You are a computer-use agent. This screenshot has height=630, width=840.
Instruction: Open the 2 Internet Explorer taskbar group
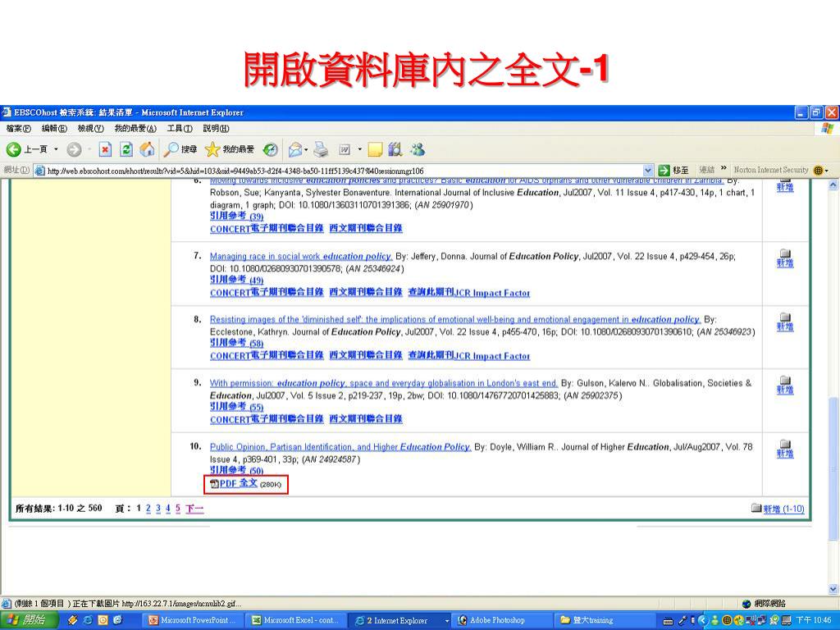[401, 620]
